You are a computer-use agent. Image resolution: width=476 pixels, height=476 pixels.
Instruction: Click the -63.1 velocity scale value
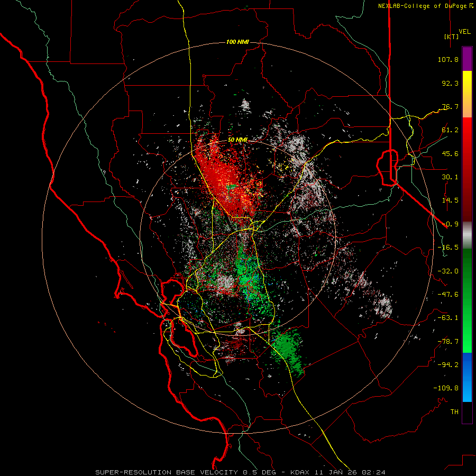(448, 318)
